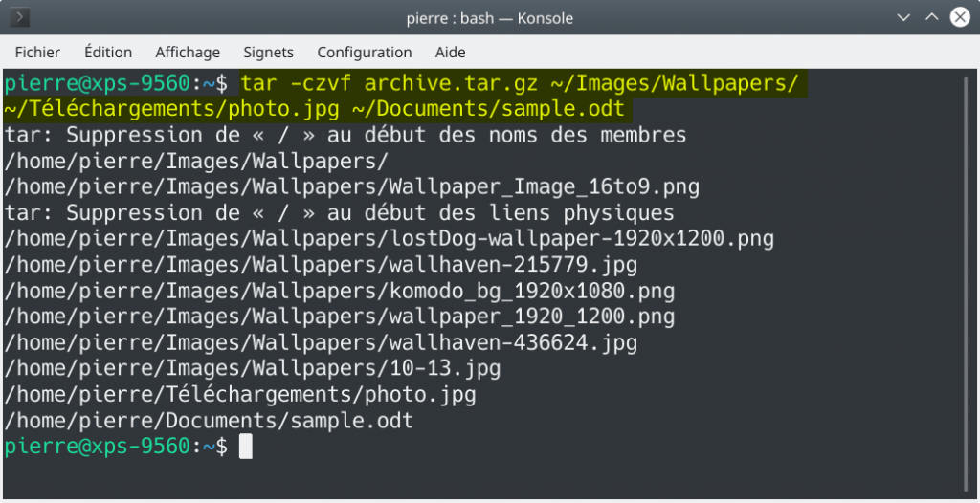
Task: Minimize the Konsole window
Action: coord(903,17)
